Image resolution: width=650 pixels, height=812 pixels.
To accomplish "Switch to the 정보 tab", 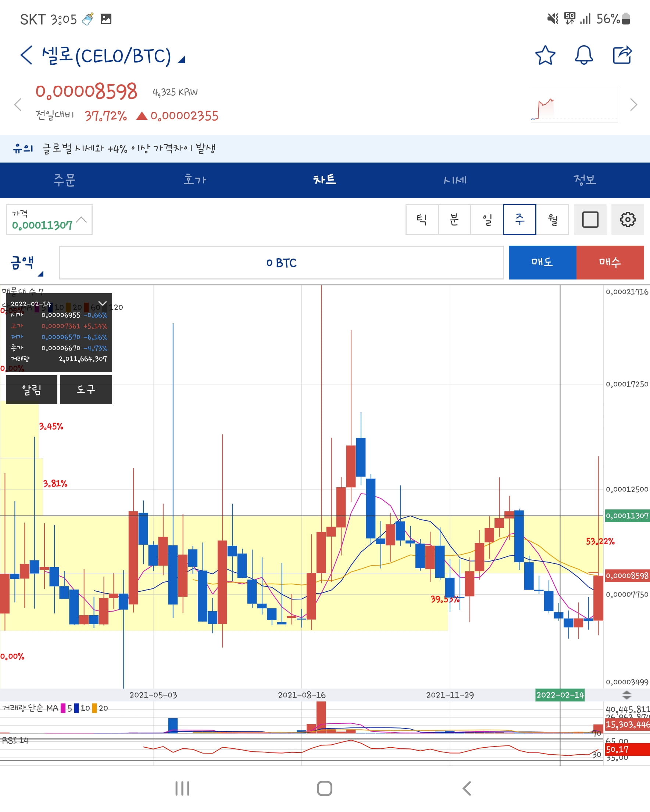I will [x=585, y=180].
